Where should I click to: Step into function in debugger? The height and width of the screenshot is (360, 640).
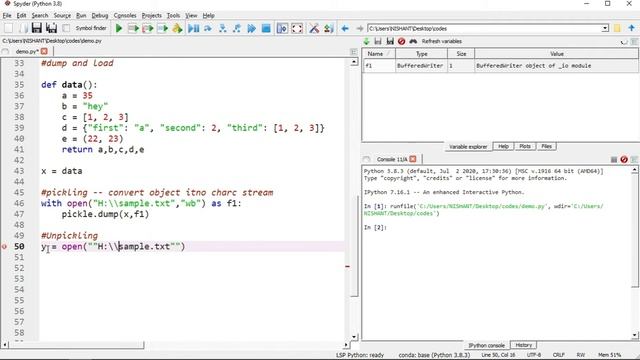click(x=222, y=28)
